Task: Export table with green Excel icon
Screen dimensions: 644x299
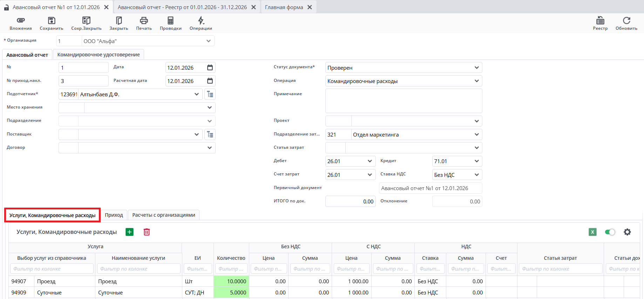Action: pyautogui.click(x=592, y=232)
